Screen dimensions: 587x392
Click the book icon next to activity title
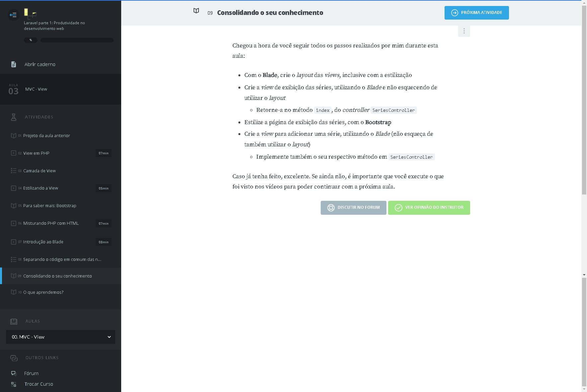point(196,11)
